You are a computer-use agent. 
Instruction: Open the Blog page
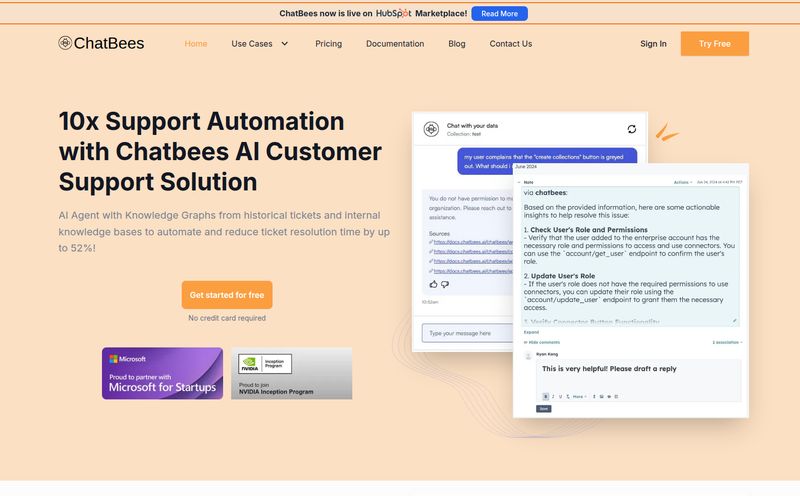pos(457,44)
